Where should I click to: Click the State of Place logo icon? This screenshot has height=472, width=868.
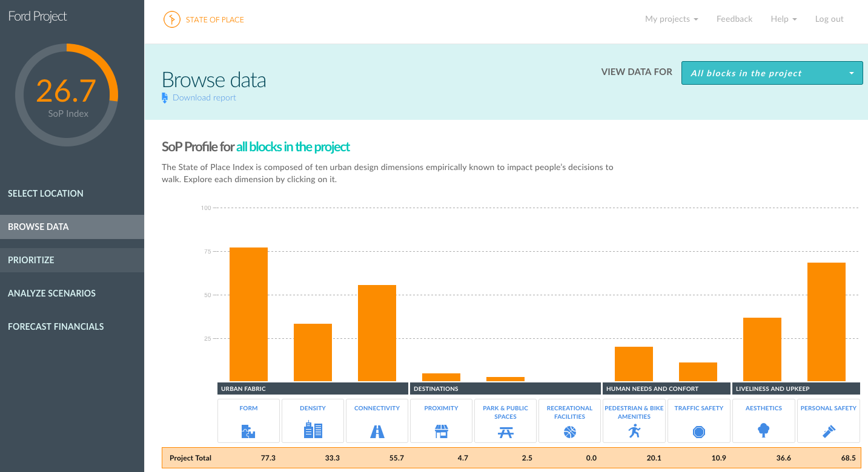pos(172,19)
